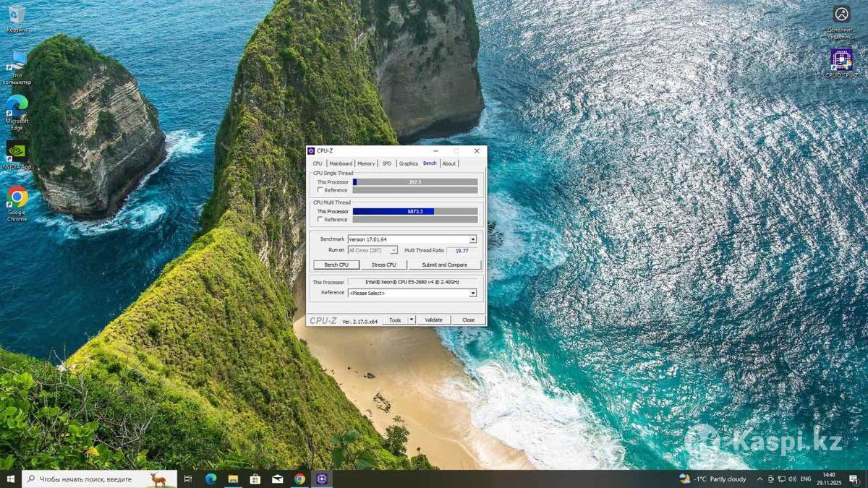The height and width of the screenshot is (488, 868).
Task: Click the Stress CPU button
Action: point(383,265)
